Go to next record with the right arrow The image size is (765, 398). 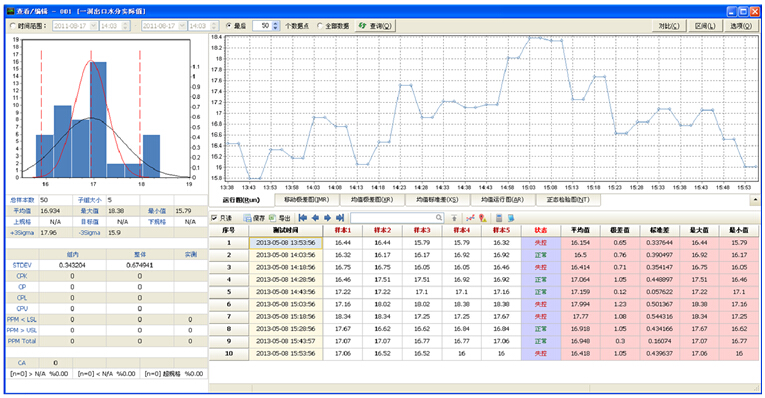coord(327,218)
